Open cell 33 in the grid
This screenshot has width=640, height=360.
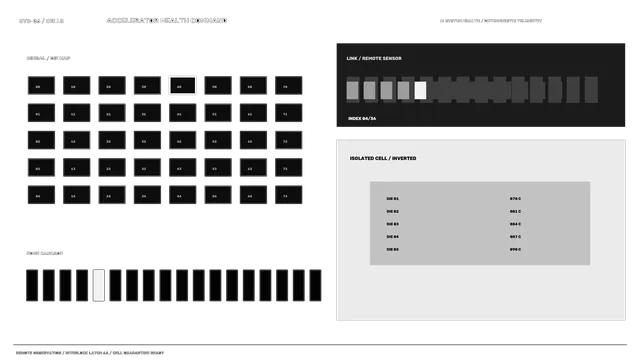click(147, 167)
